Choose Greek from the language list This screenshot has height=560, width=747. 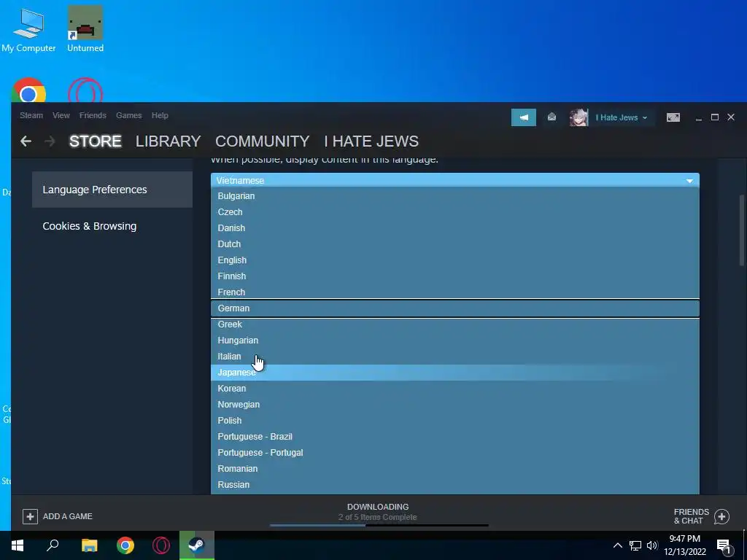pos(455,324)
